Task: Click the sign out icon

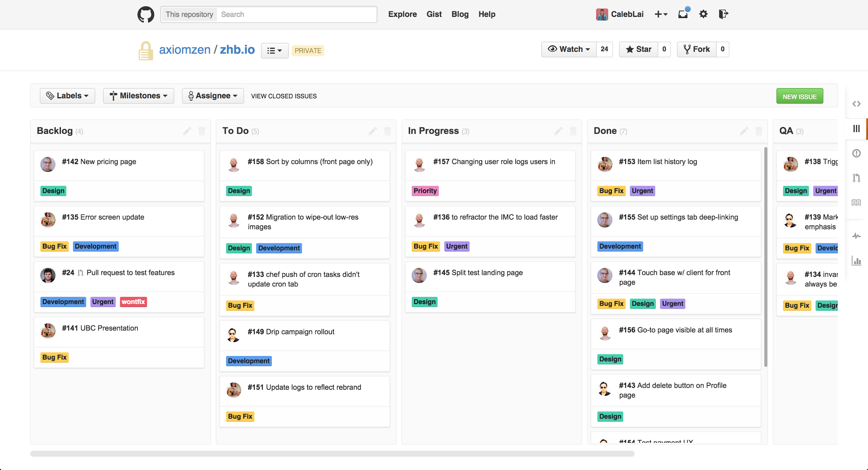Action: (x=723, y=14)
